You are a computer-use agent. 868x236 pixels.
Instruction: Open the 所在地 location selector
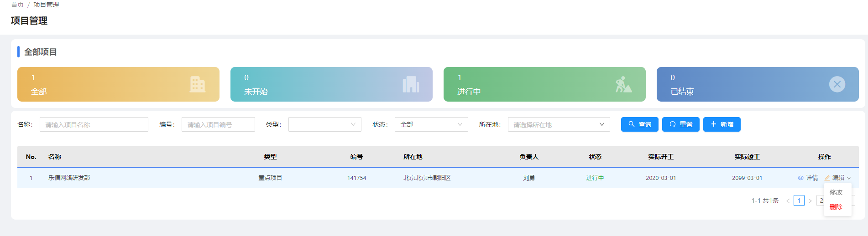(x=559, y=124)
